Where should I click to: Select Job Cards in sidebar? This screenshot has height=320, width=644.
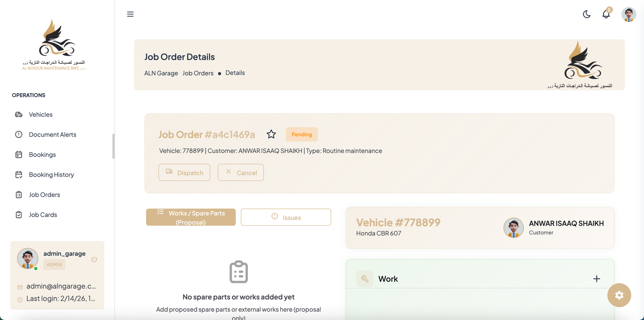[43, 215]
